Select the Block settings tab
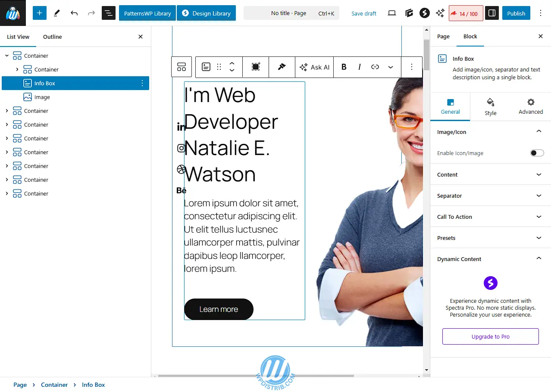Viewport: 551px width, 392px height. click(x=470, y=36)
